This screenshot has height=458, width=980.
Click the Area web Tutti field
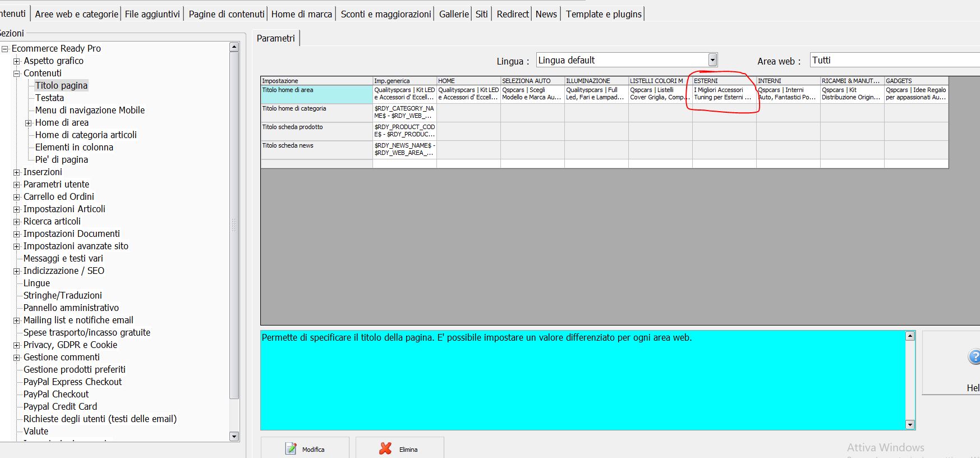tap(895, 60)
